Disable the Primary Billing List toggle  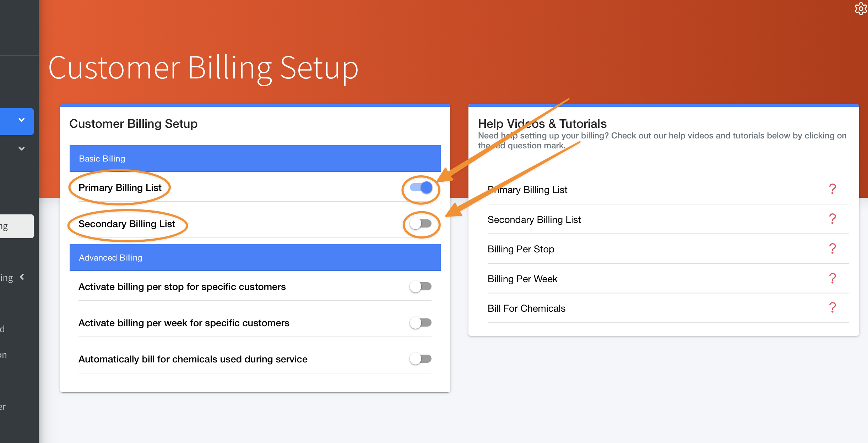(x=421, y=187)
